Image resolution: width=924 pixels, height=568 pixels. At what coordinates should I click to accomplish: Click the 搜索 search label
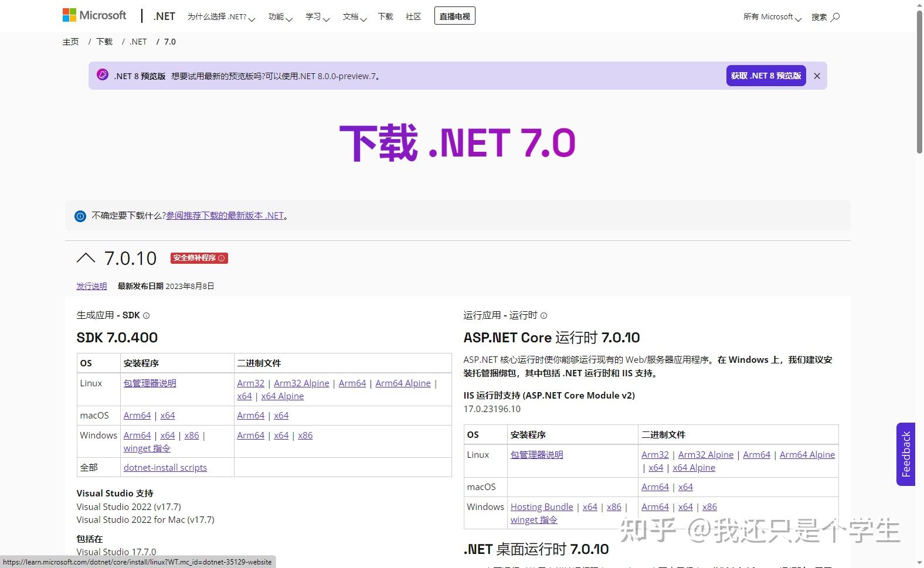coord(819,17)
